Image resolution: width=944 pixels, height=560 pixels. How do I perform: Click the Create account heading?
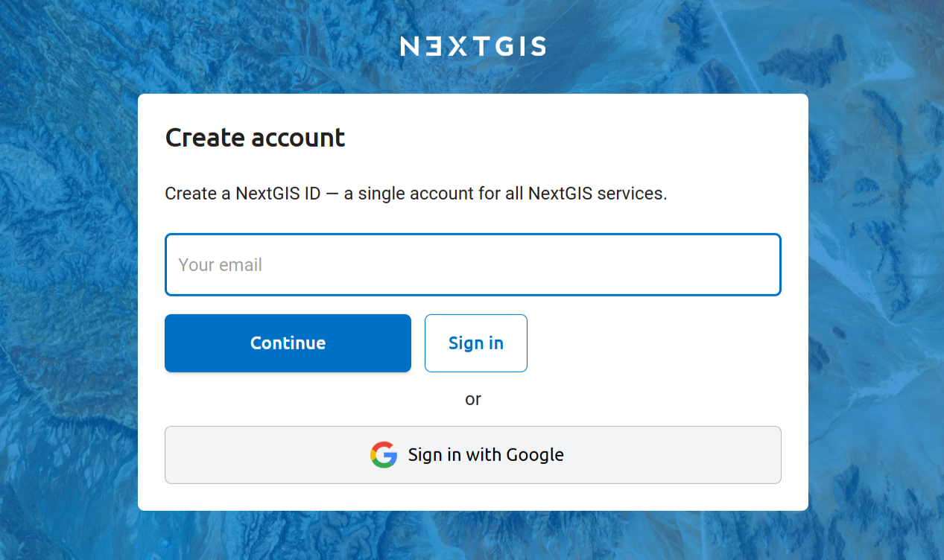(x=255, y=138)
